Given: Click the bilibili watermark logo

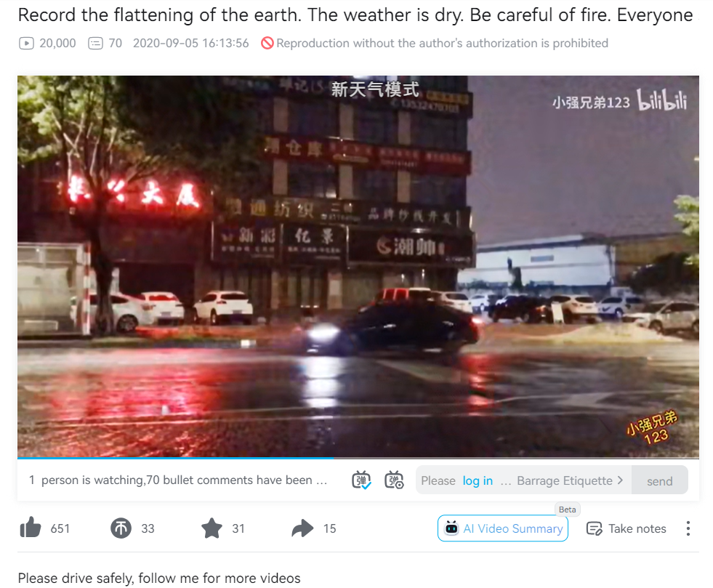Looking at the screenshot, I should [x=661, y=100].
